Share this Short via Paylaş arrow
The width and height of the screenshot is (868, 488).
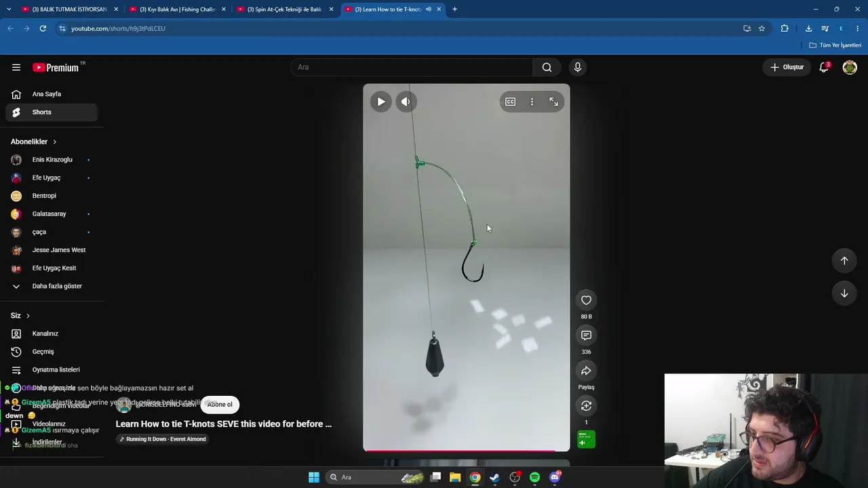pos(587,371)
